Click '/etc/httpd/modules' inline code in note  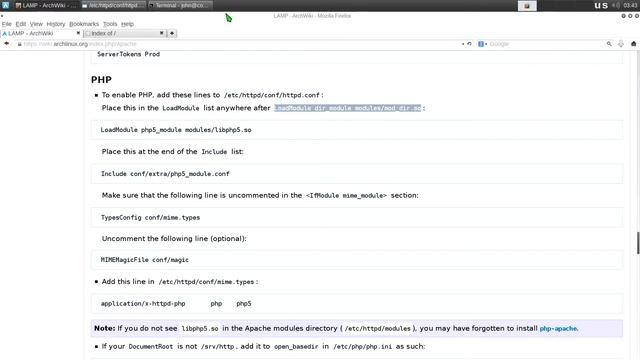click(x=378, y=329)
